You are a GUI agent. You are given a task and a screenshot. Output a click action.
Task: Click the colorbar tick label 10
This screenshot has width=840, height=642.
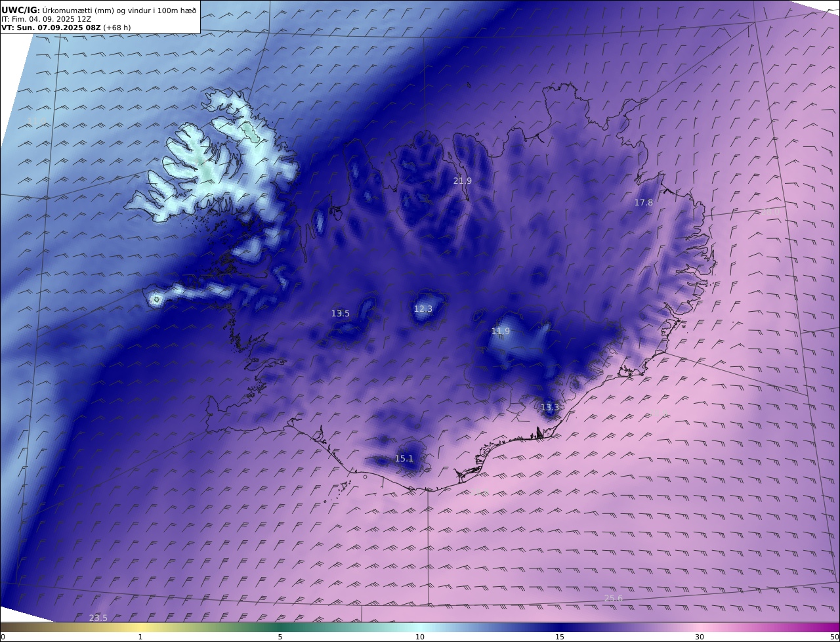[x=420, y=637]
